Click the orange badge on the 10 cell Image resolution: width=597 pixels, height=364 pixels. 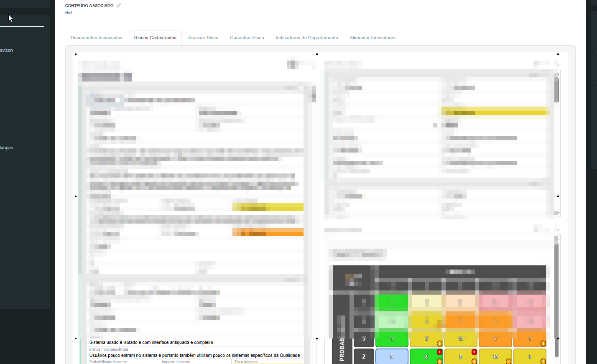[x=508, y=361]
